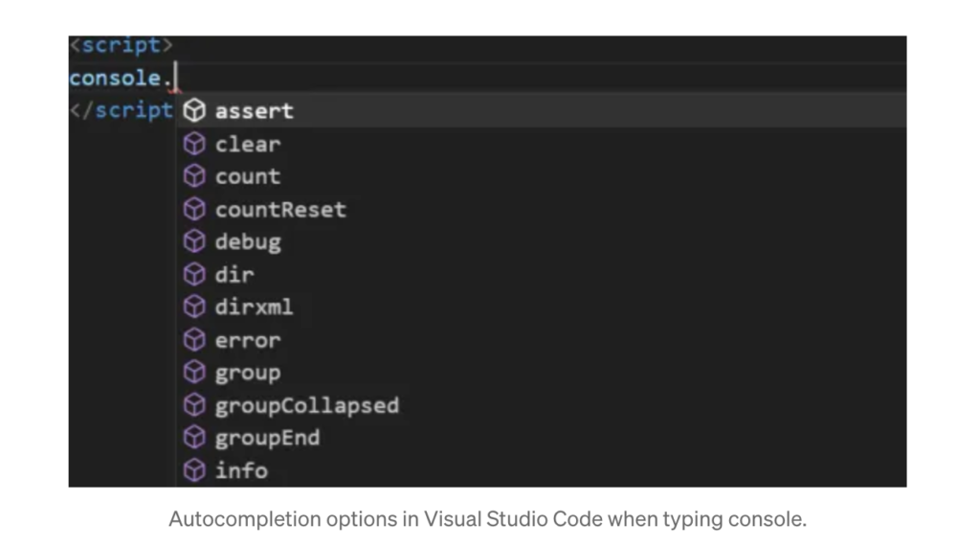Click the method icon beside dirxml
Viewport: 980px width, 546px height.
(194, 307)
